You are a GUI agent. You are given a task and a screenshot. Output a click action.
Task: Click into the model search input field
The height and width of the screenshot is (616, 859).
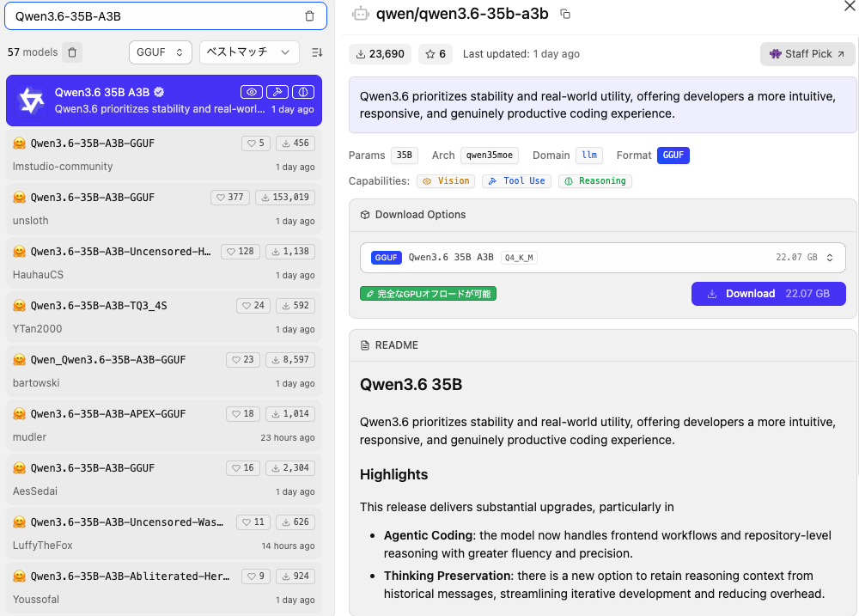155,15
